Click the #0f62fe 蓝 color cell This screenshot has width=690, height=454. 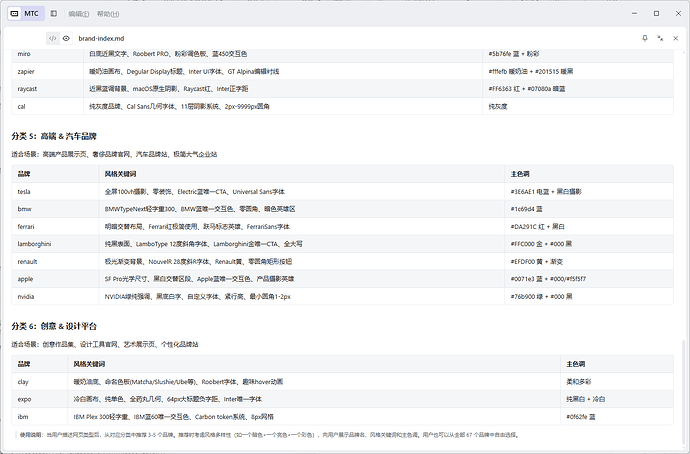coord(617,417)
